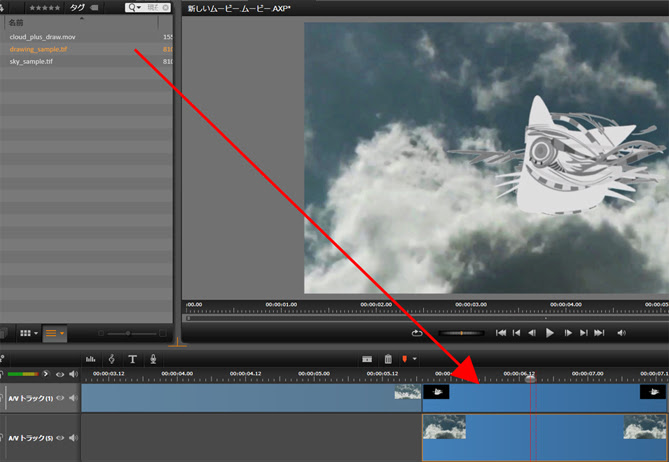This screenshot has width=669, height=462.
Task: Click the small thumbnail size box
Action: coord(101,333)
